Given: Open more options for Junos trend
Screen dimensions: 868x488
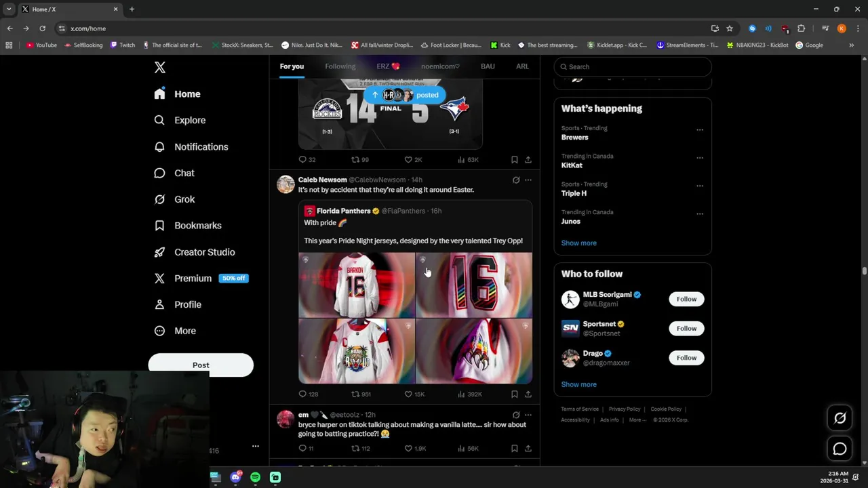Looking at the screenshot, I should pyautogui.click(x=699, y=213).
